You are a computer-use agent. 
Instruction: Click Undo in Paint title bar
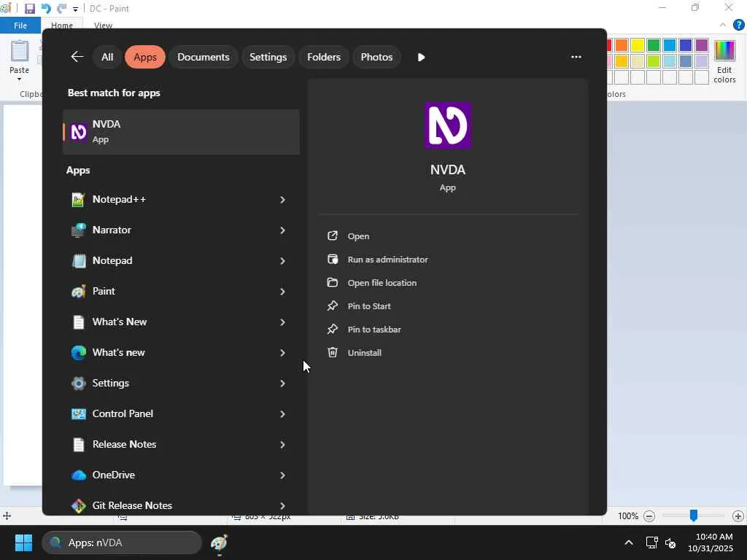click(x=46, y=9)
